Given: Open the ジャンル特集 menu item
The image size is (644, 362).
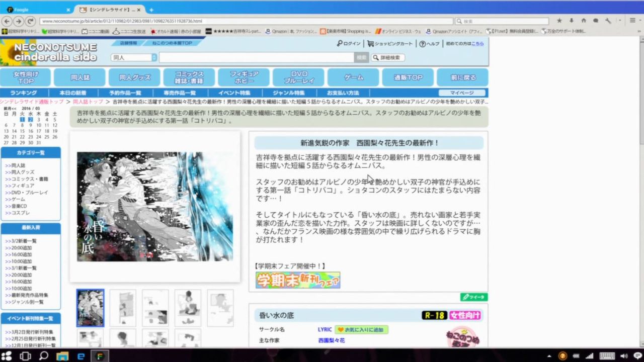Looking at the screenshot, I should (x=288, y=93).
